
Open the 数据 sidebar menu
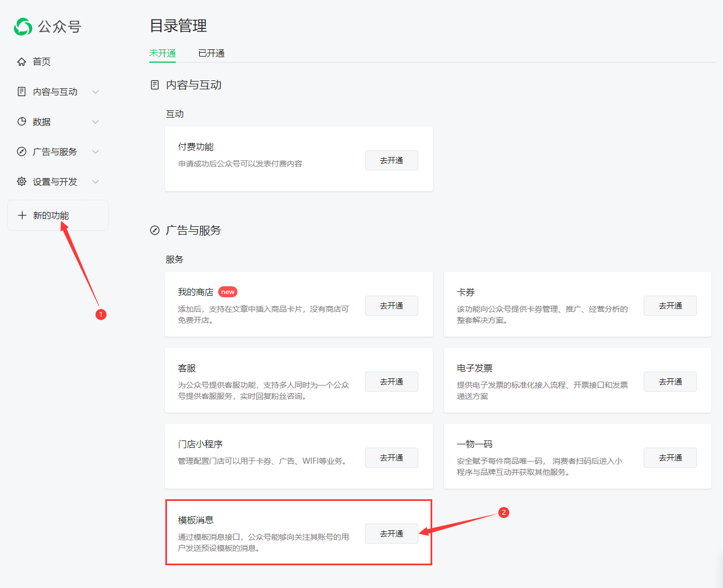point(58,121)
